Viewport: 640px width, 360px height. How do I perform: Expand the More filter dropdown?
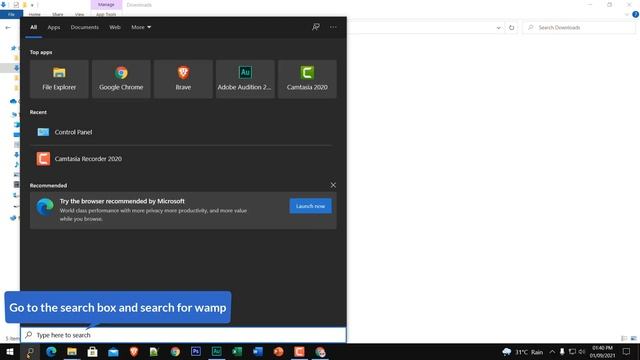tap(141, 27)
